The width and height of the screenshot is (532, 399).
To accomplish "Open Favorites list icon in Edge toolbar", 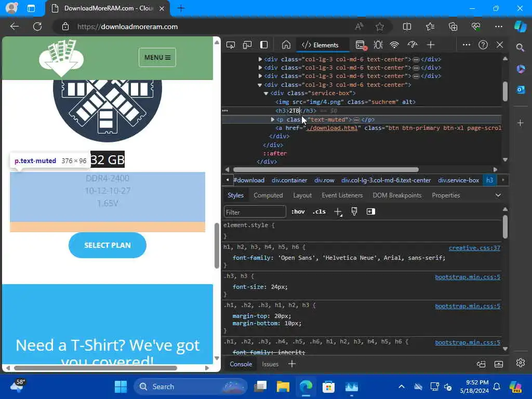I will click(x=430, y=27).
